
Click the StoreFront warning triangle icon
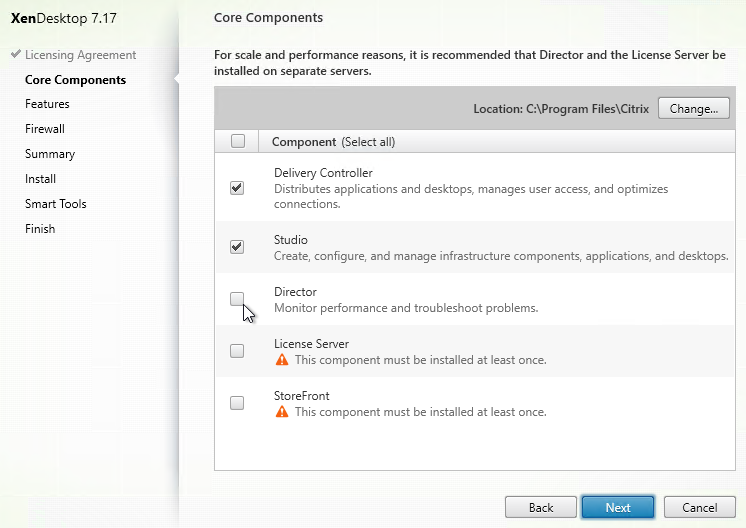click(282, 411)
